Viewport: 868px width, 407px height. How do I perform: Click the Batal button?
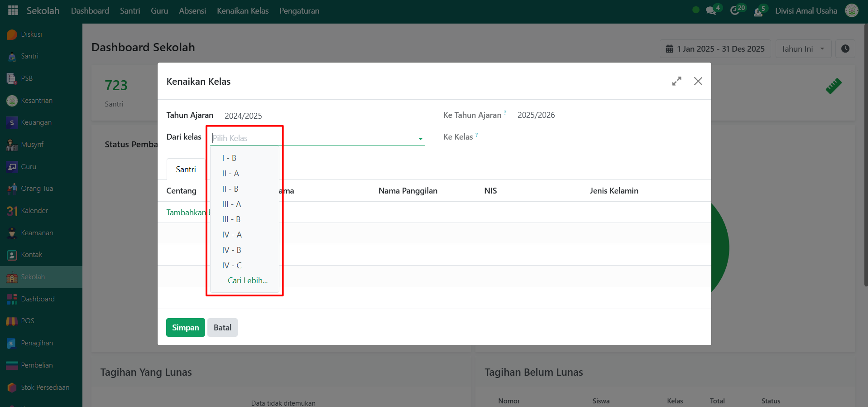[x=222, y=328]
